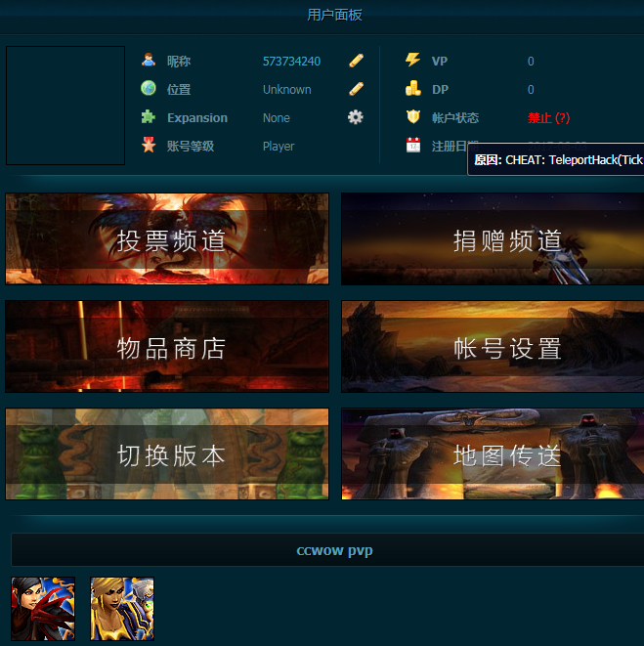Click the None expansion value
Viewport: 644px width, 646px height.
point(276,118)
